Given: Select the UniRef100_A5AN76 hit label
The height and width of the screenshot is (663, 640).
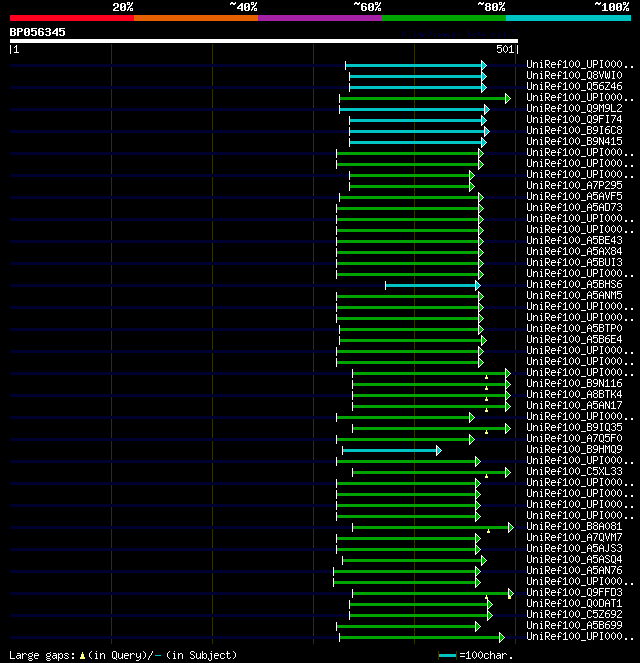Looking at the screenshot, I should [574, 570].
